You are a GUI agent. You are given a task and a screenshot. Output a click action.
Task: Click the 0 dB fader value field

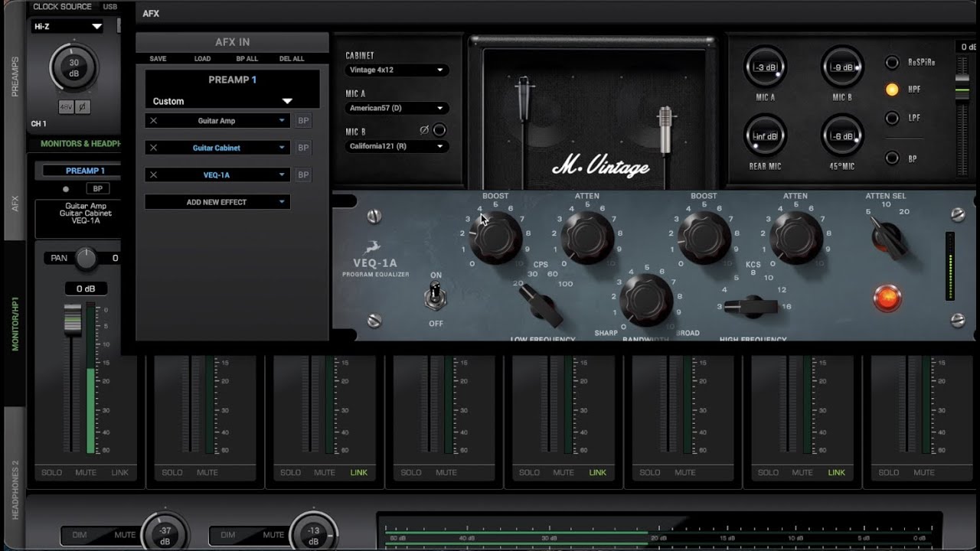(x=85, y=289)
